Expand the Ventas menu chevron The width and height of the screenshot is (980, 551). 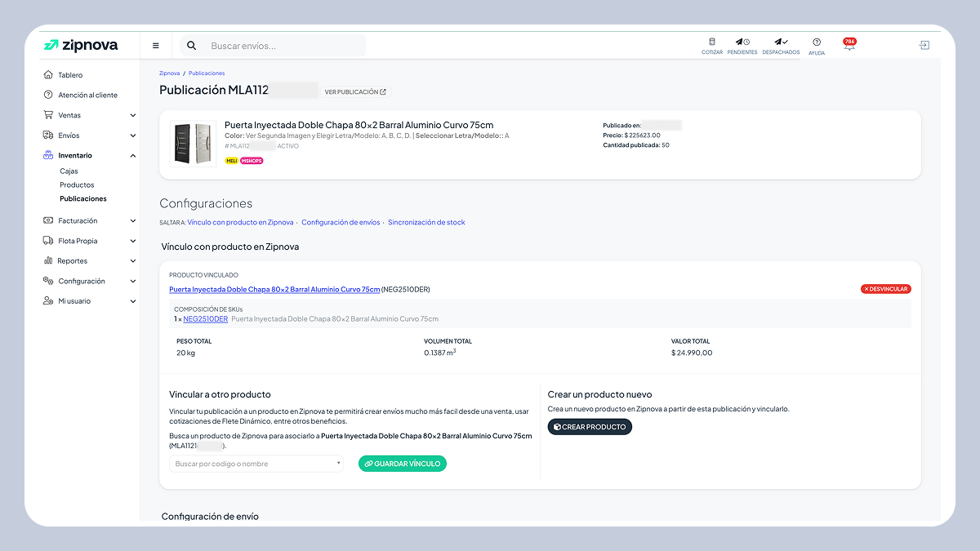point(133,115)
